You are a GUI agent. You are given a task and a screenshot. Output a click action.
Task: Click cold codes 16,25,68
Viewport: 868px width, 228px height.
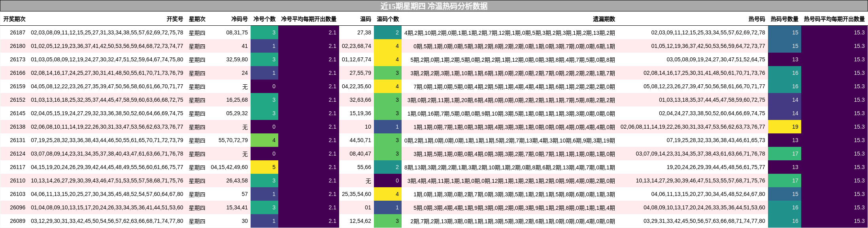coord(237,100)
